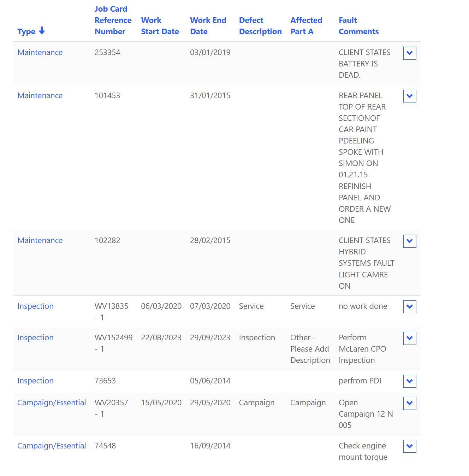
Task: Expand actions for job card 74548
Action: [x=409, y=446]
